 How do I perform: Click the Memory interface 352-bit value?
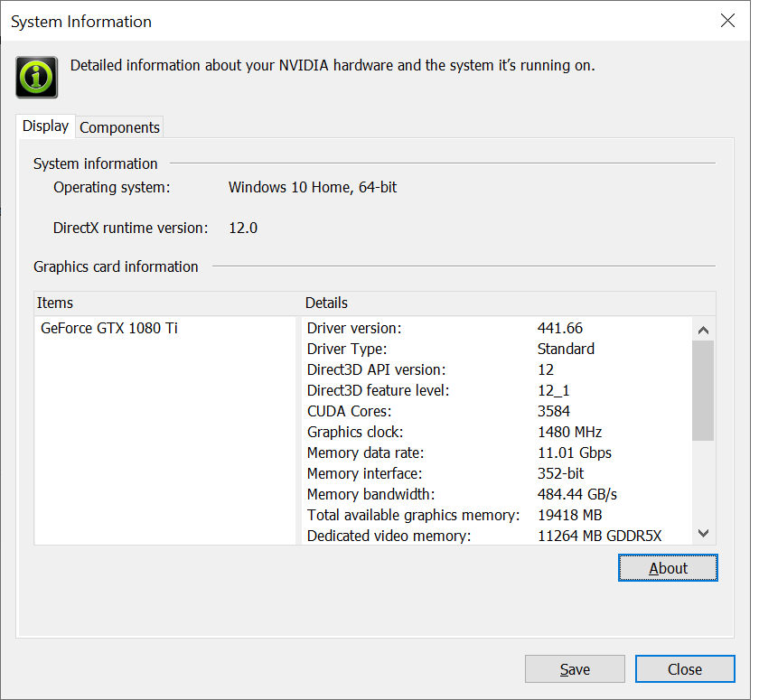(560, 473)
